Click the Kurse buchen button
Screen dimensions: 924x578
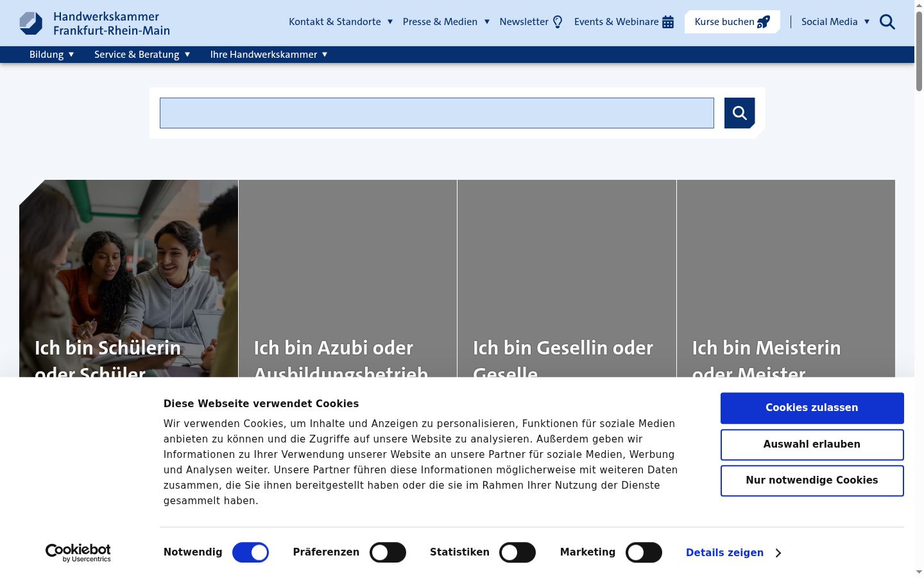point(732,22)
